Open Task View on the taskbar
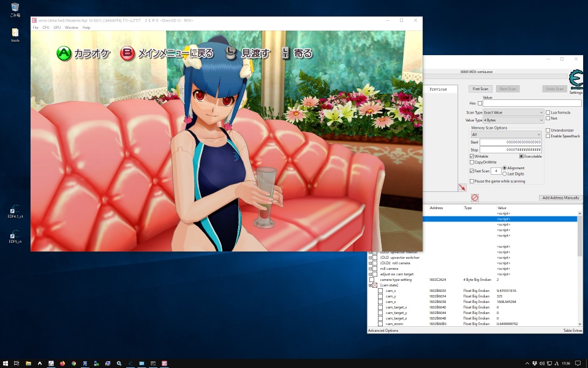588x368 pixels. [x=17, y=364]
